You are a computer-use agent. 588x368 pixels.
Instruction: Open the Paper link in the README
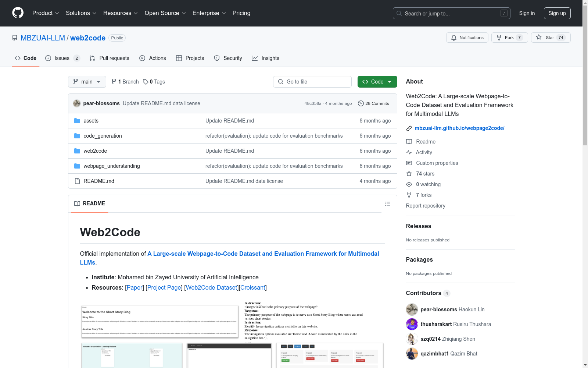click(x=135, y=287)
